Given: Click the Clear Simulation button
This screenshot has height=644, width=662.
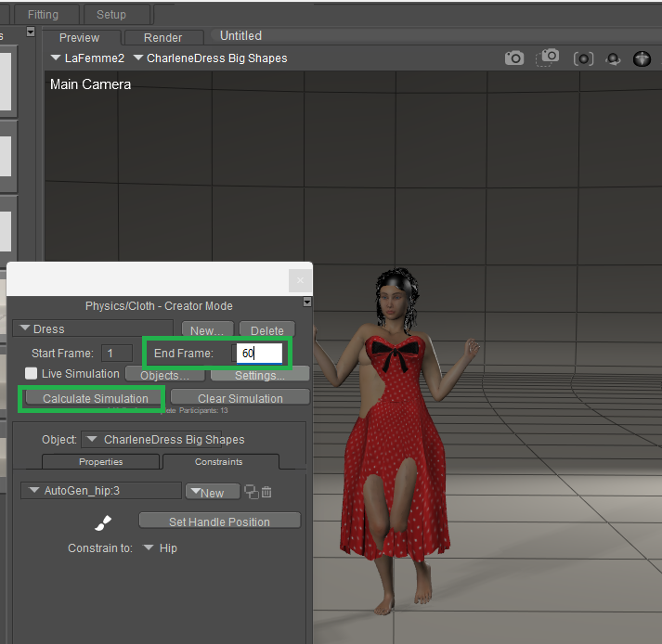Looking at the screenshot, I should [x=240, y=398].
